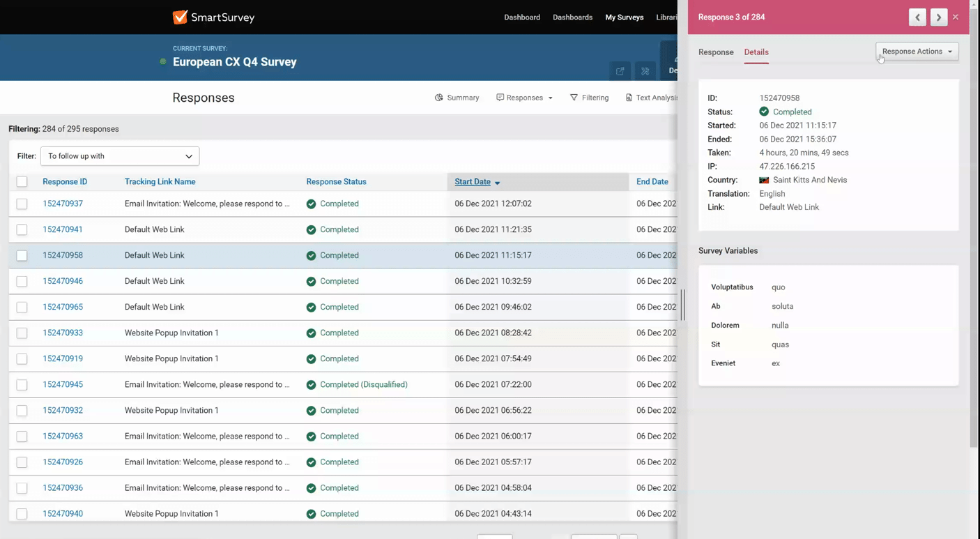Image resolution: width=980 pixels, height=539 pixels.
Task: Open the 'To follow up with' filter dropdown
Action: click(120, 156)
